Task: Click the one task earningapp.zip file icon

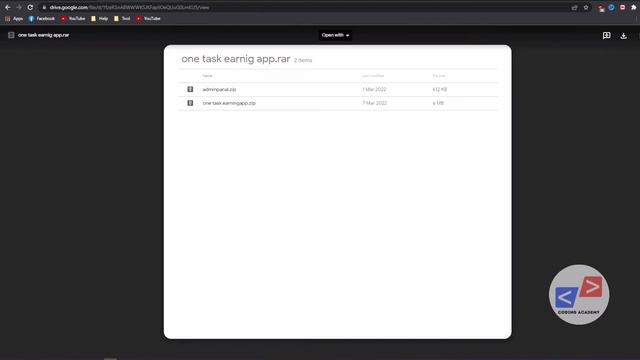Action: click(190, 103)
